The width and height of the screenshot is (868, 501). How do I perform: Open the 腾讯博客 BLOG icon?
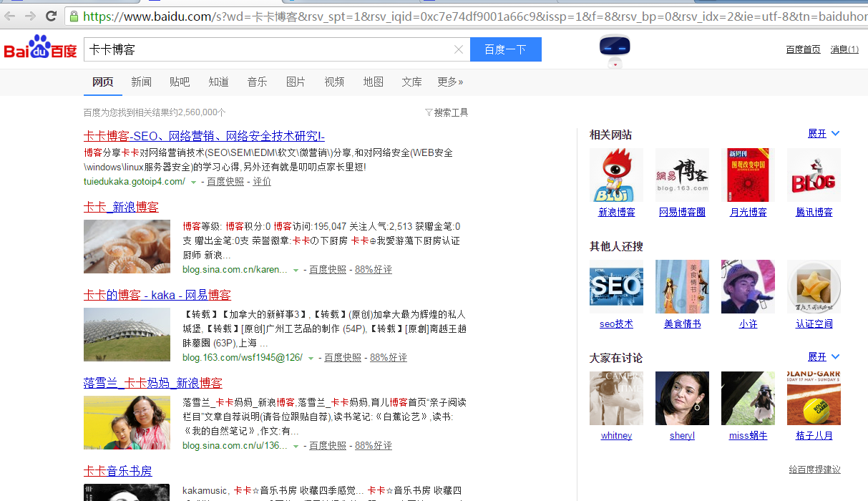coord(814,175)
